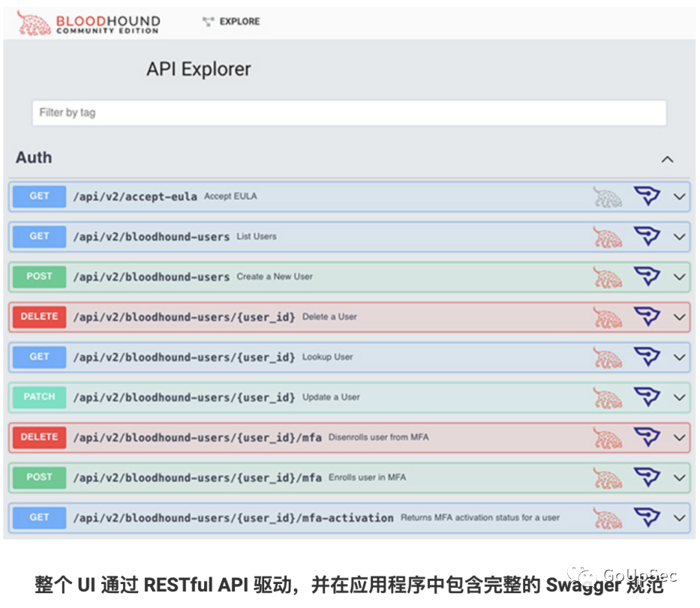The width and height of the screenshot is (700, 608).
Task: Click the /api/v2/accept-eula path text
Action: coord(135,196)
